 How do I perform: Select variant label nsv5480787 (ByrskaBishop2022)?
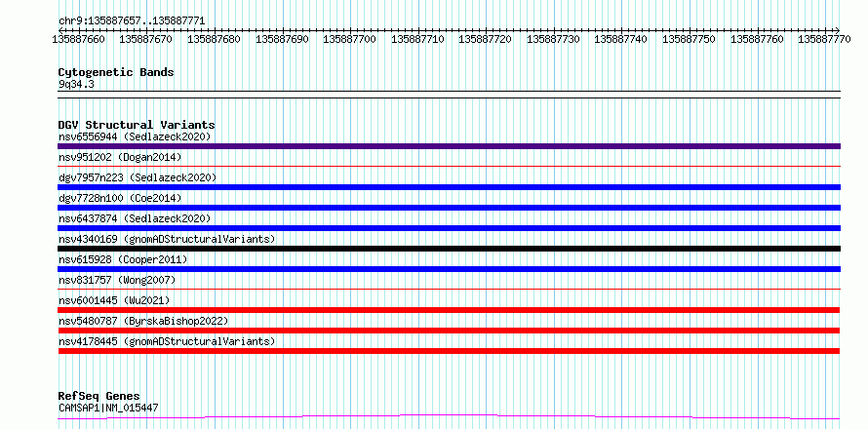tap(143, 321)
